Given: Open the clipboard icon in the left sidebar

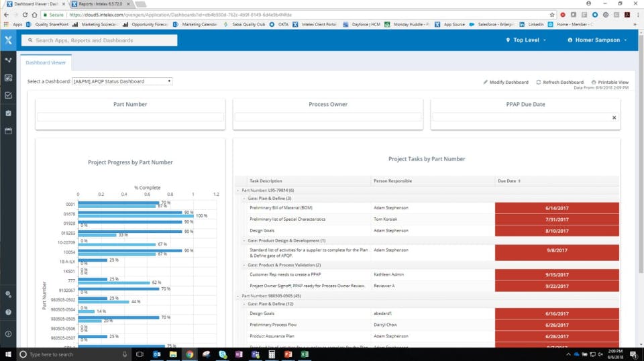Looking at the screenshot, I should tap(8, 113).
